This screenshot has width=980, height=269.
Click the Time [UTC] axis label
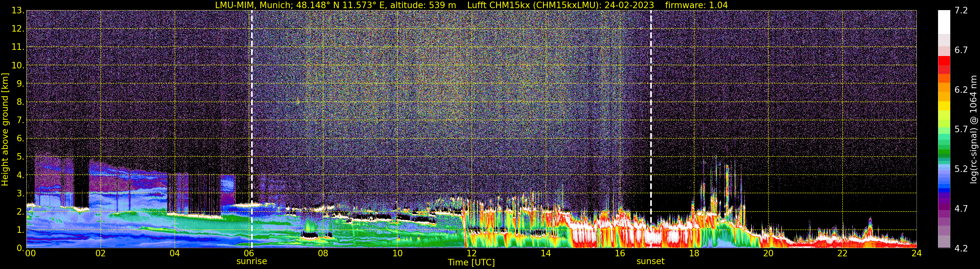tap(471, 262)
